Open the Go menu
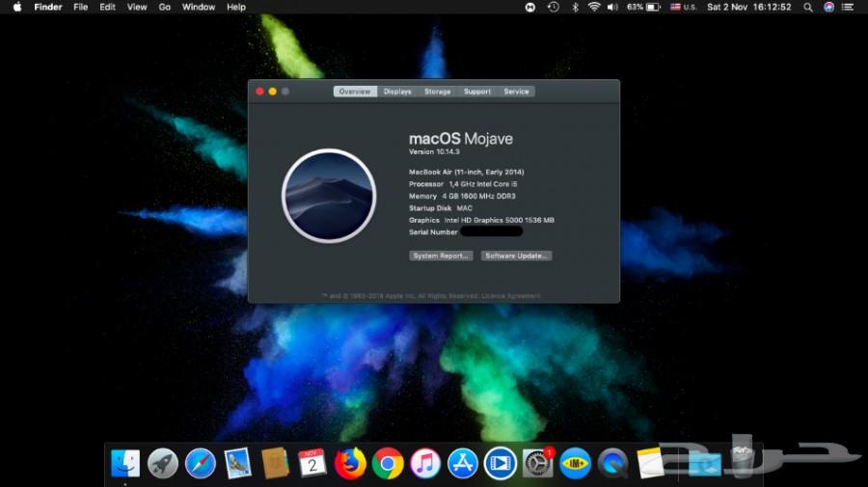Viewport: 868px width, 487px height. click(x=164, y=7)
